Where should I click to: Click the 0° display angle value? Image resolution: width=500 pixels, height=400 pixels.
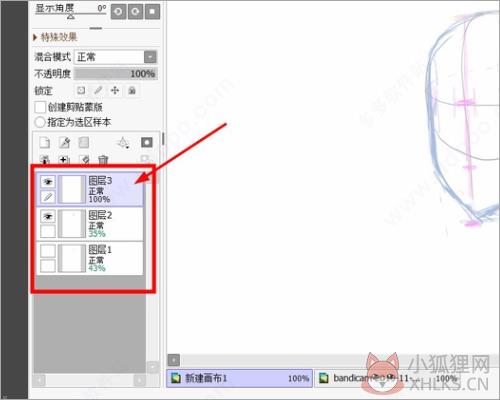pyautogui.click(x=102, y=8)
